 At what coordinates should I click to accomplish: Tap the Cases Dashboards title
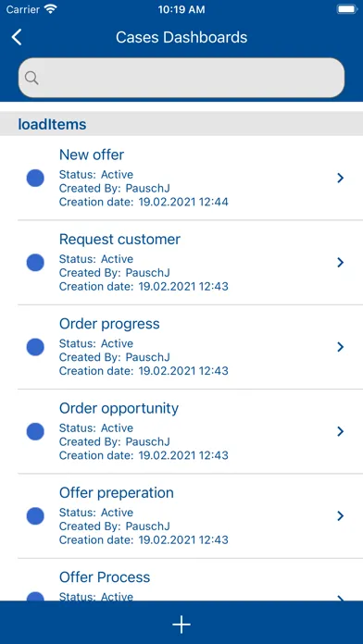[x=181, y=37]
